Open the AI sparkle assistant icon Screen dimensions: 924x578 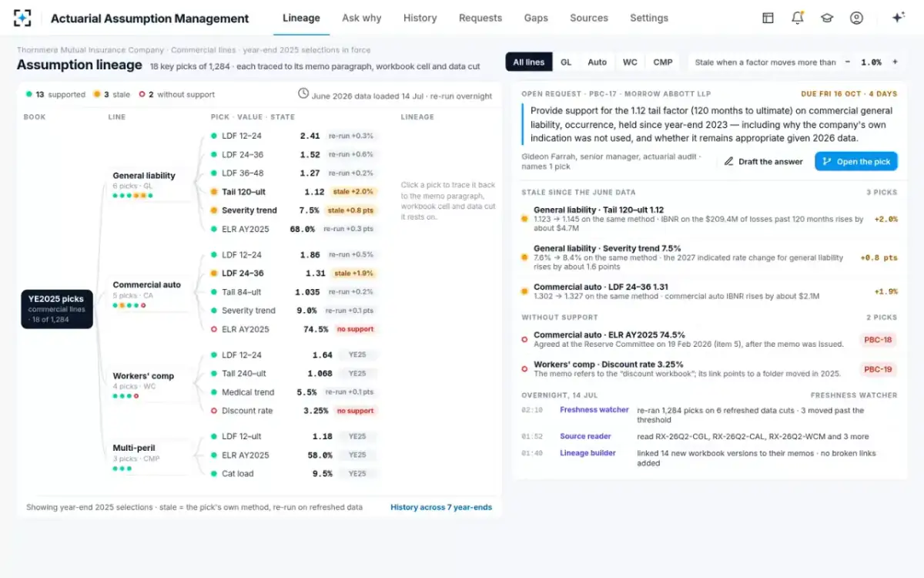(898, 18)
